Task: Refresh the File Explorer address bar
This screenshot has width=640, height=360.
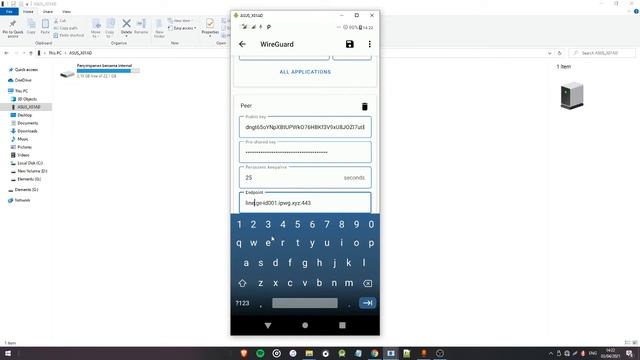Action: (560, 53)
